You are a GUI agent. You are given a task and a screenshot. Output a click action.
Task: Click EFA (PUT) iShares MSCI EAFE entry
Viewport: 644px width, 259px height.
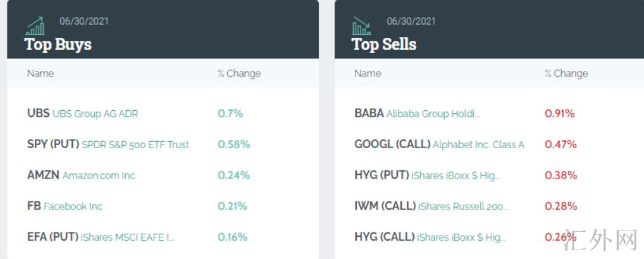point(101,237)
